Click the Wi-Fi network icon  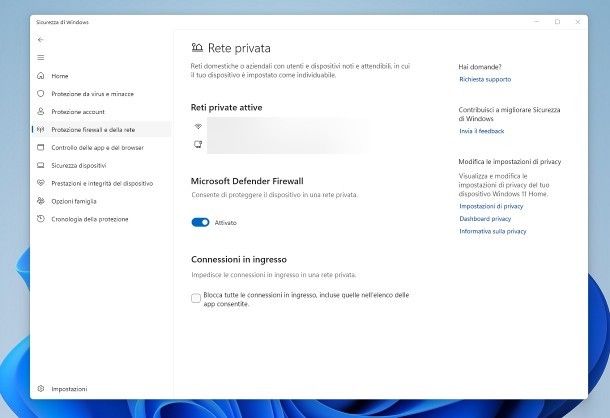(198, 126)
